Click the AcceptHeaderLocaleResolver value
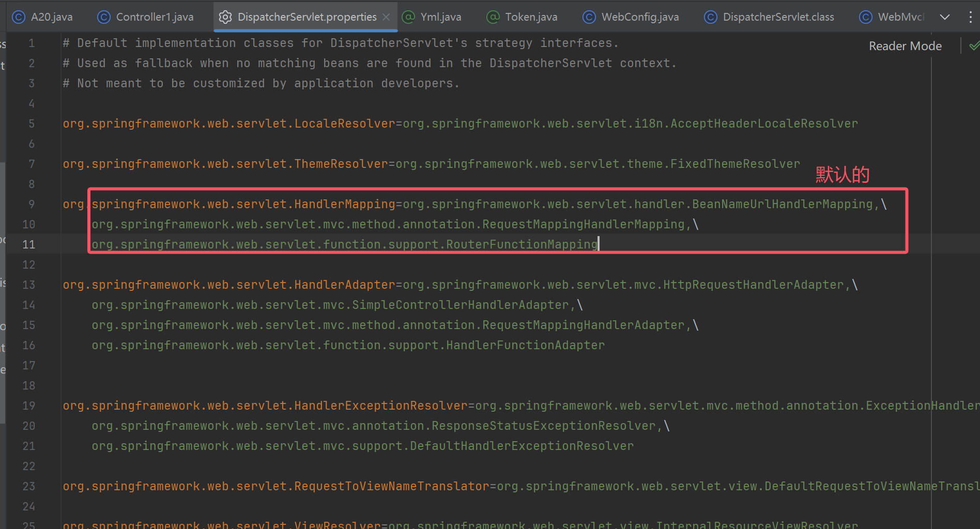This screenshot has width=980, height=529. tap(630, 123)
